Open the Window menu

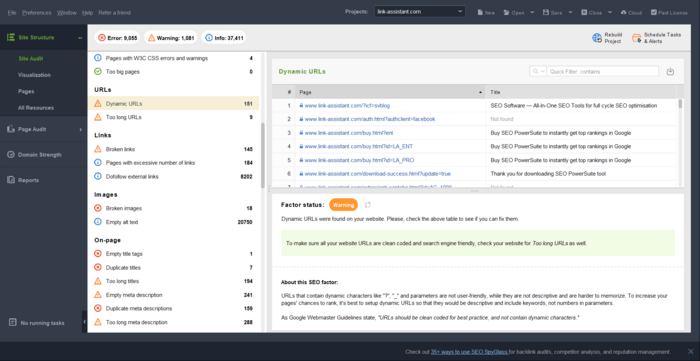[67, 12]
